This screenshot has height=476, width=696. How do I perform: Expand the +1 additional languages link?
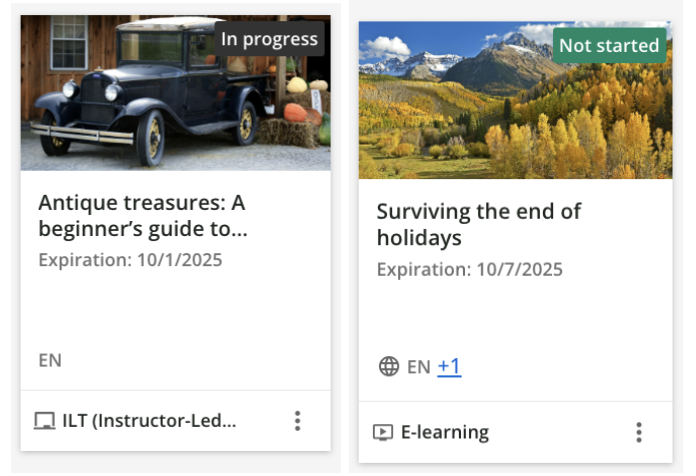click(x=449, y=367)
